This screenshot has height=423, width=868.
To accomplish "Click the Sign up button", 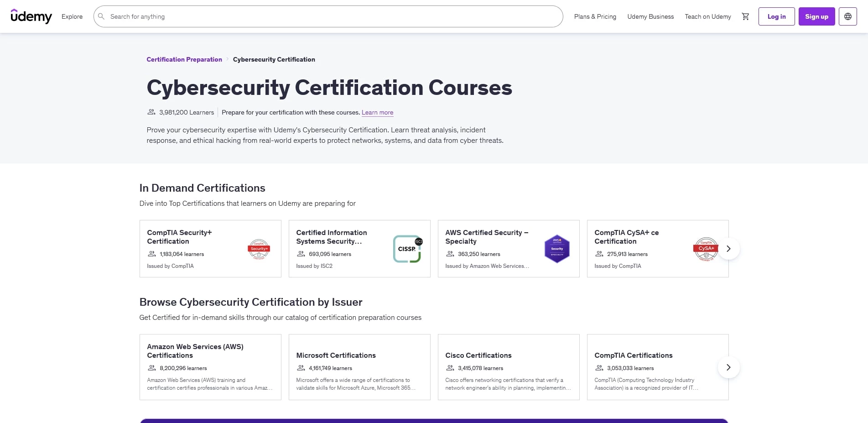I will (816, 16).
